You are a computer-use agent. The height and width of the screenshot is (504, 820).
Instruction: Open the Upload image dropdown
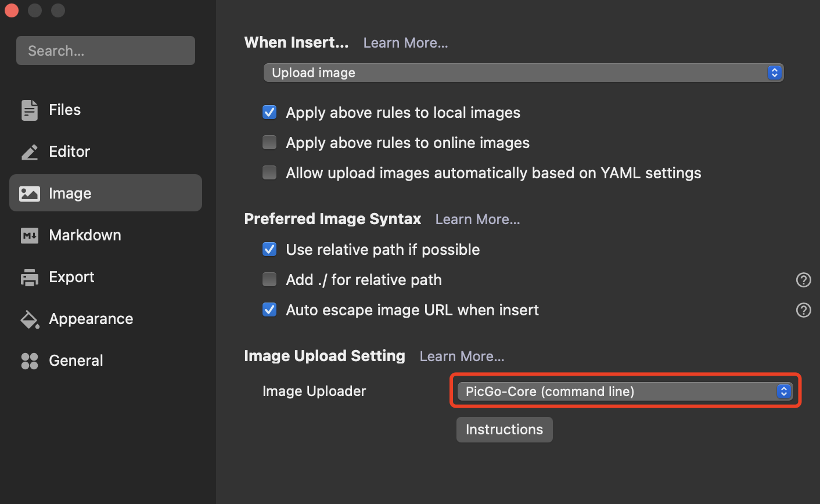(x=523, y=73)
